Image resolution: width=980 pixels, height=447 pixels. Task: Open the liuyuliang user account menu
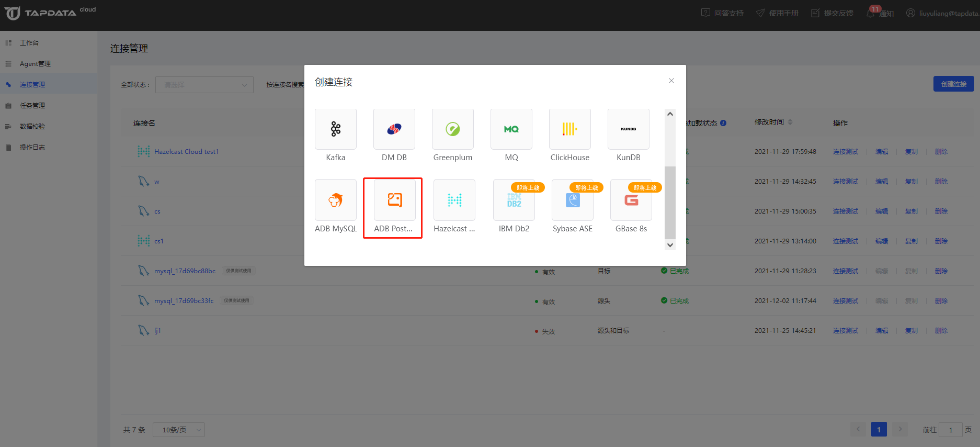[942, 13]
